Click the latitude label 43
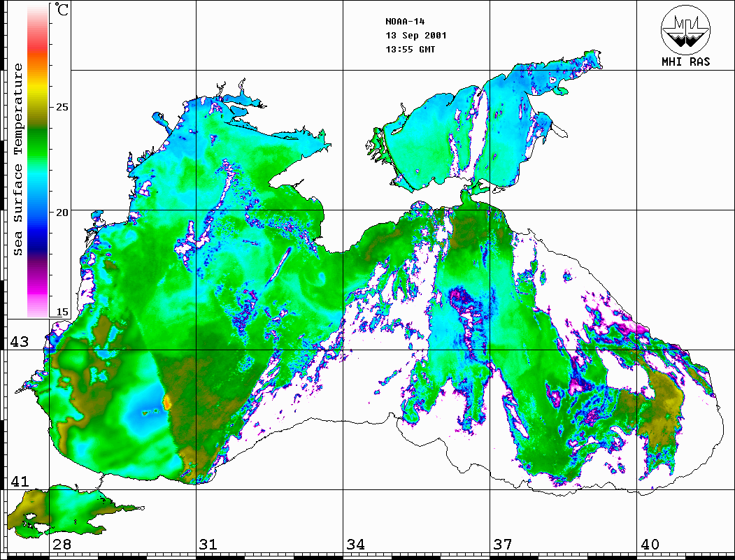The height and width of the screenshot is (560, 735). point(19,342)
